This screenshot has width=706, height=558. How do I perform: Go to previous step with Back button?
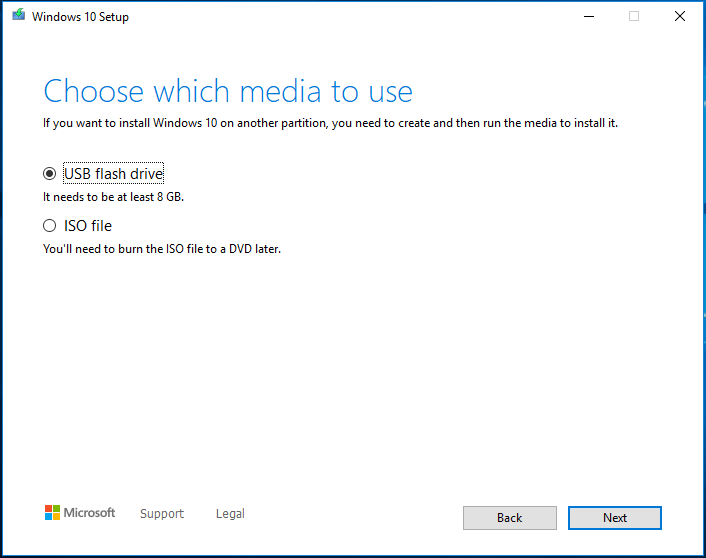[510, 518]
